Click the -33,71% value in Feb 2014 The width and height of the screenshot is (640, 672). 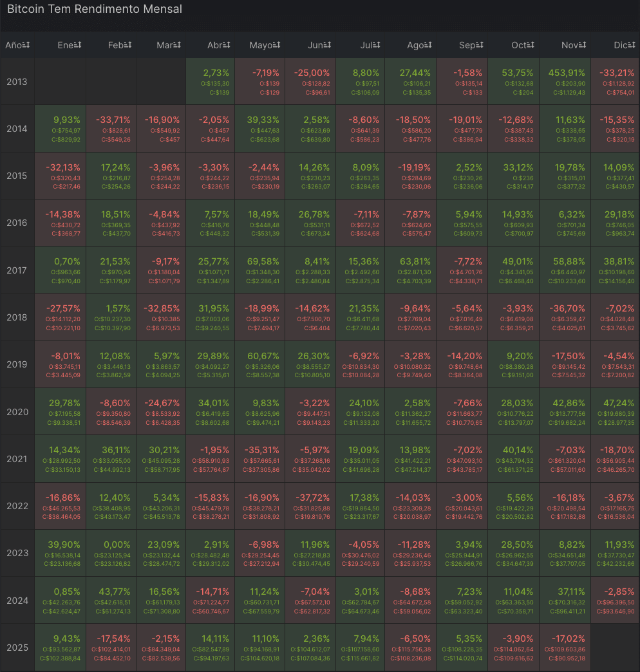[113, 120]
